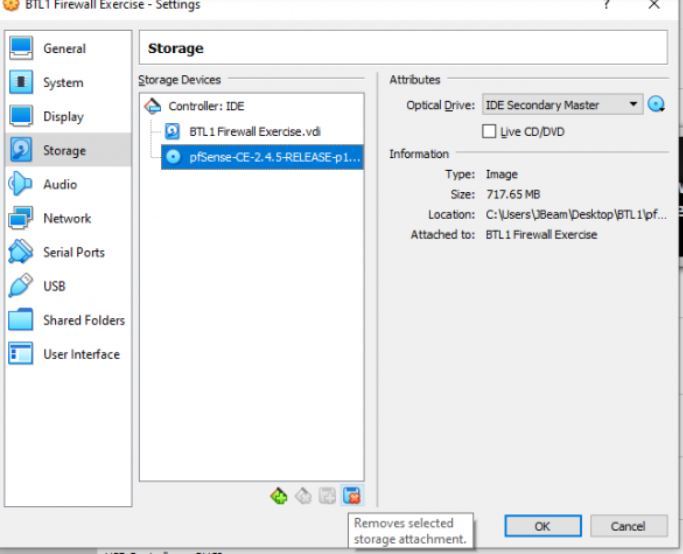Click the Attached to BTL1 Firewall Exercise value
Screen dimensions: 683x554
[x=541, y=235]
